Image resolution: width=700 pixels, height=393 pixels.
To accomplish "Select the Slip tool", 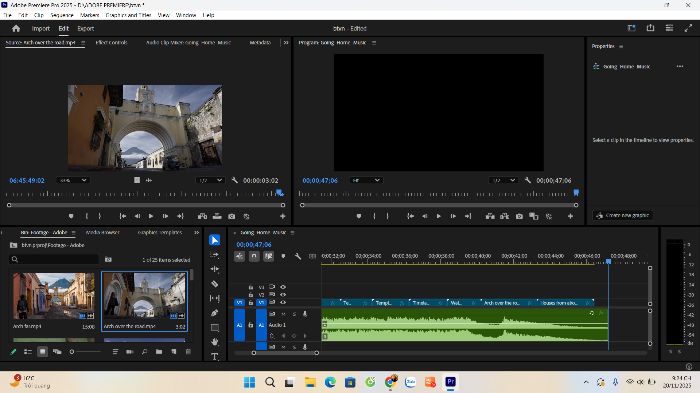I will 215,298.
